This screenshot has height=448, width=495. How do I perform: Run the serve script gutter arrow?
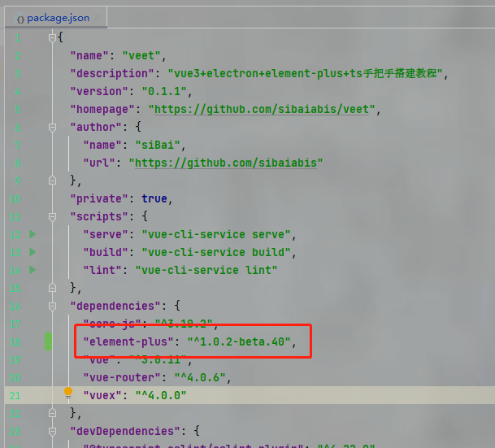pyautogui.click(x=33, y=234)
